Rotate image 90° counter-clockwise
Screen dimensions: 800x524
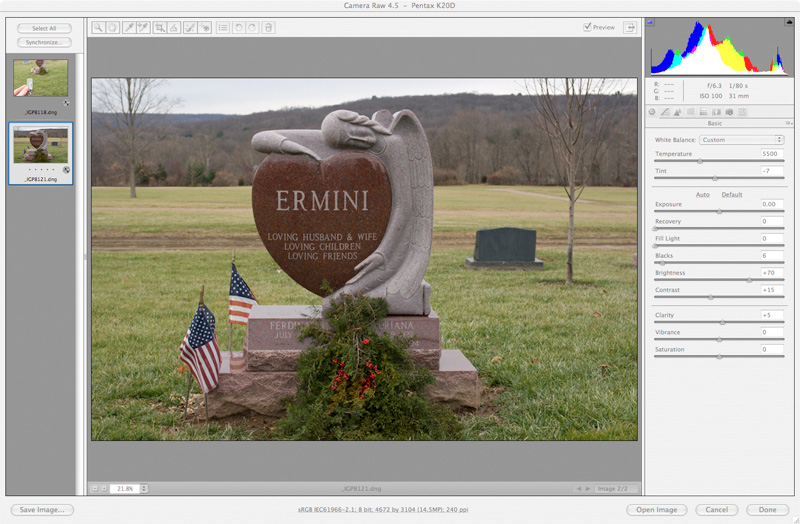[239, 28]
